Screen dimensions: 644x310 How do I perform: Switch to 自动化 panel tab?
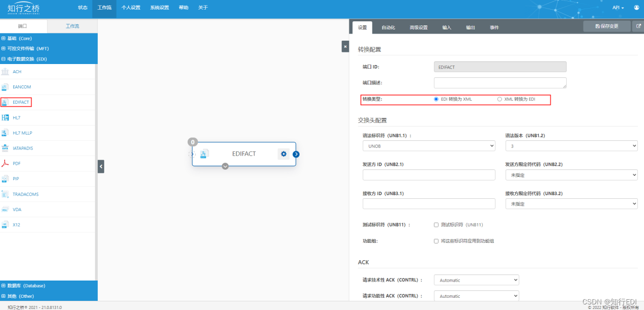point(388,27)
